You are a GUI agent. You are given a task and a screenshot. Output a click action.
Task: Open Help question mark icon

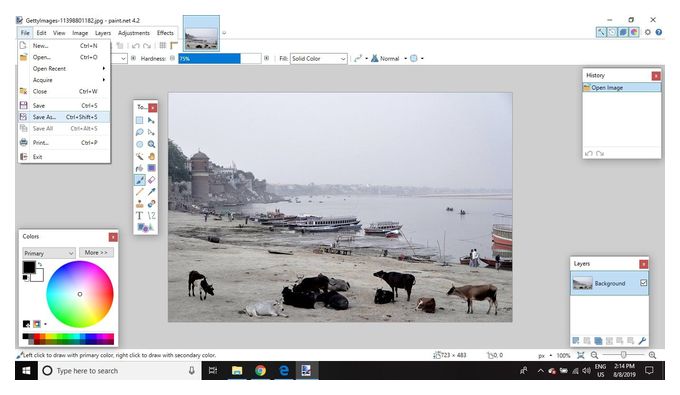pyautogui.click(x=659, y=32)
